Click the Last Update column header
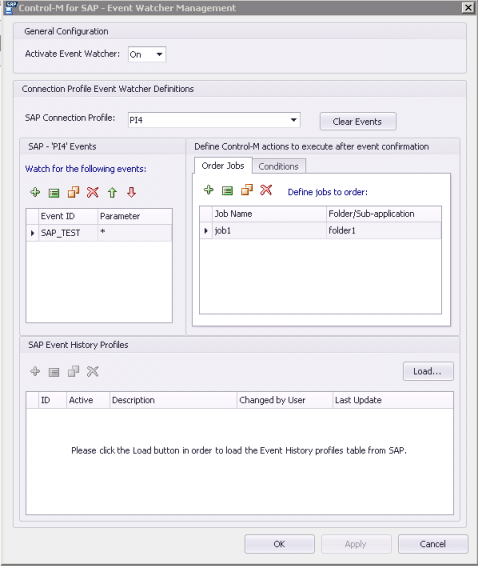 pyautogui.click(x=393, y=400)
